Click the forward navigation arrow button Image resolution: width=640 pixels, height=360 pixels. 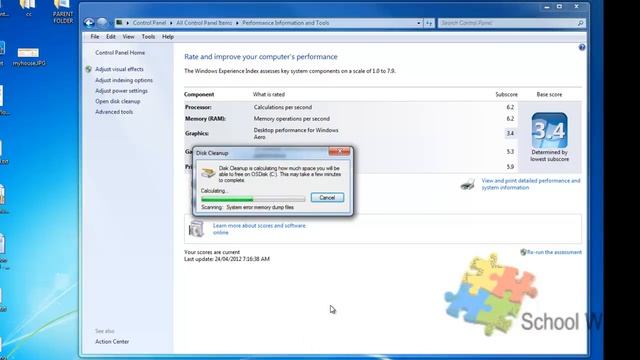point(102,23)
